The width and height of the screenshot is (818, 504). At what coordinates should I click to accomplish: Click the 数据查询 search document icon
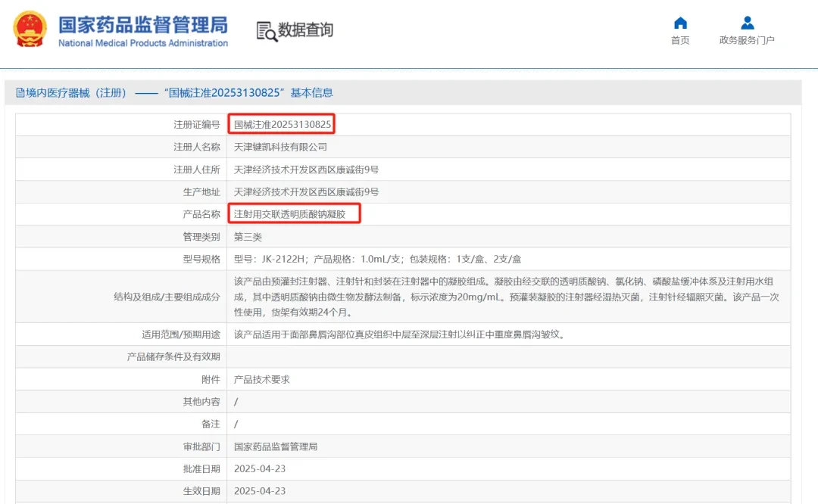267,31
